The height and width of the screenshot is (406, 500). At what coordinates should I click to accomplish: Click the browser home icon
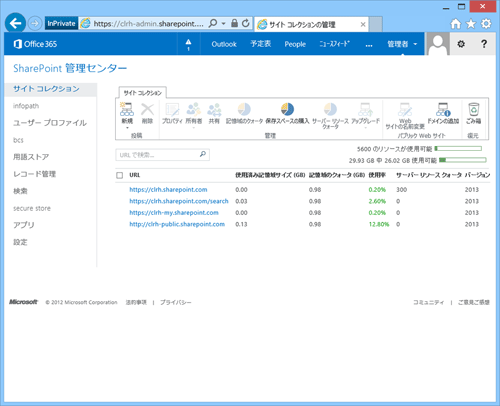pyautogui.click(x=455, y=24)
